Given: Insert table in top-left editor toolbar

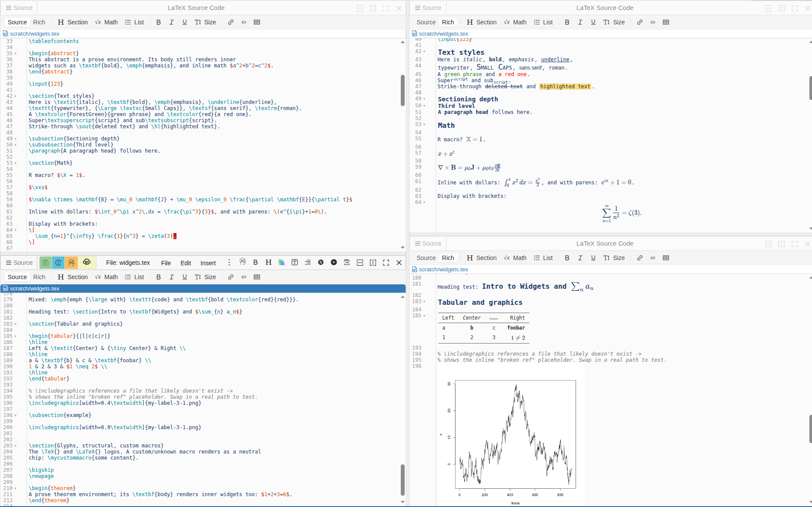Looking at the screenshot, I should [x=257, y=22].
